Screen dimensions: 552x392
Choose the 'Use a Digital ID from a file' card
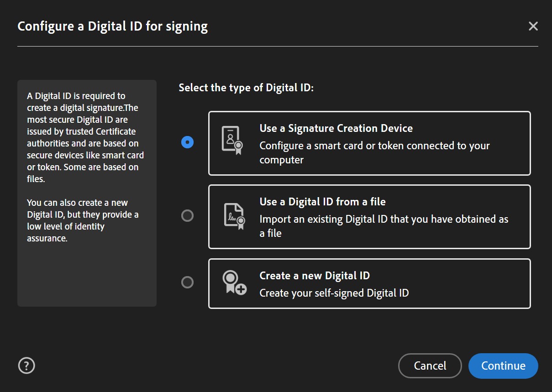pyautogui.click(x=369, y=216)
